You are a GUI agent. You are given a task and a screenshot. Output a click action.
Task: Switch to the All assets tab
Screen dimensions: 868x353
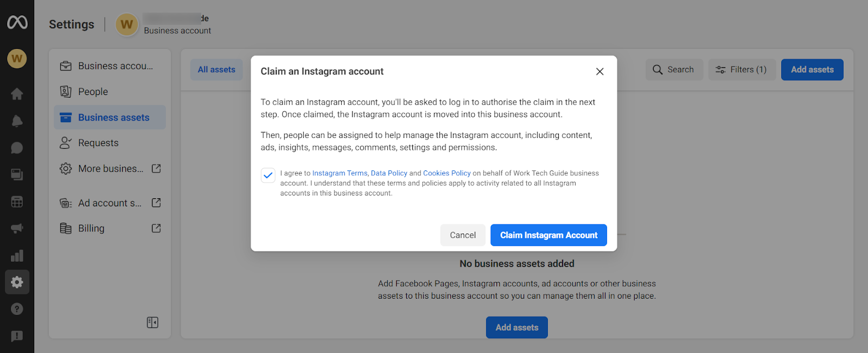coord(216,70)
